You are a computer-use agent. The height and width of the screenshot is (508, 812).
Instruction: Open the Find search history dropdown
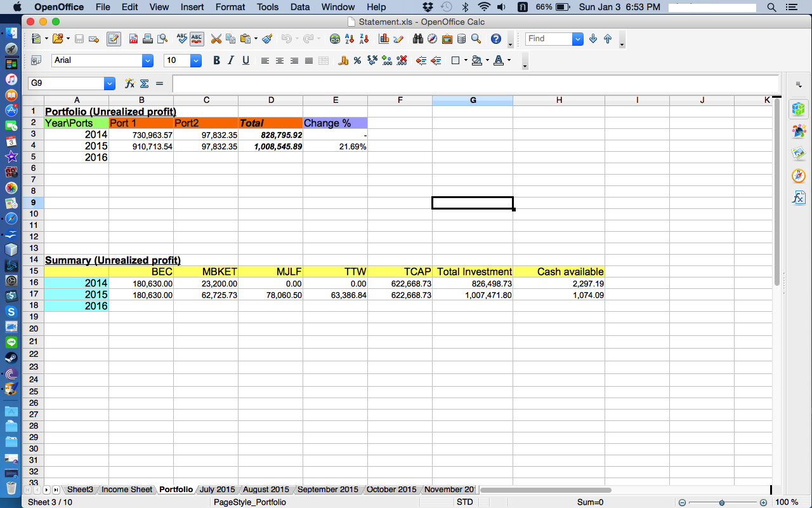click(577, 39)
